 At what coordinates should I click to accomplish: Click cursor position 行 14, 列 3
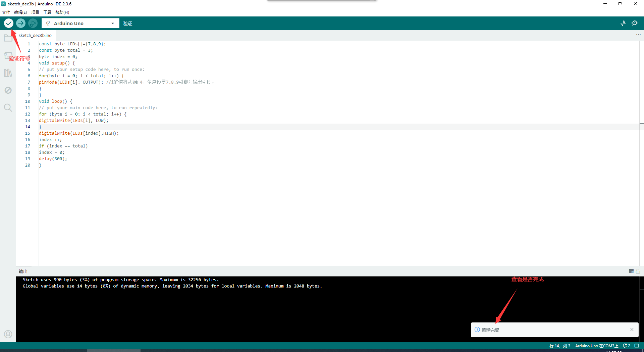coord(560,346)
